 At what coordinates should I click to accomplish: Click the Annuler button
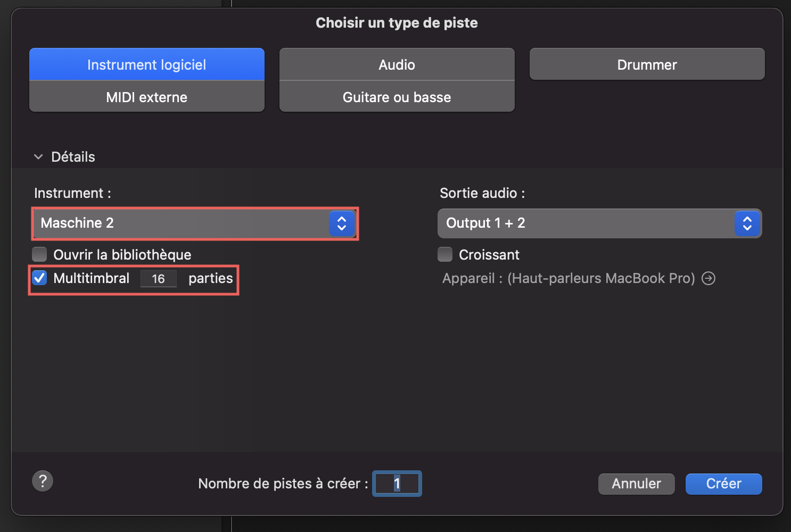click(637, 484)
